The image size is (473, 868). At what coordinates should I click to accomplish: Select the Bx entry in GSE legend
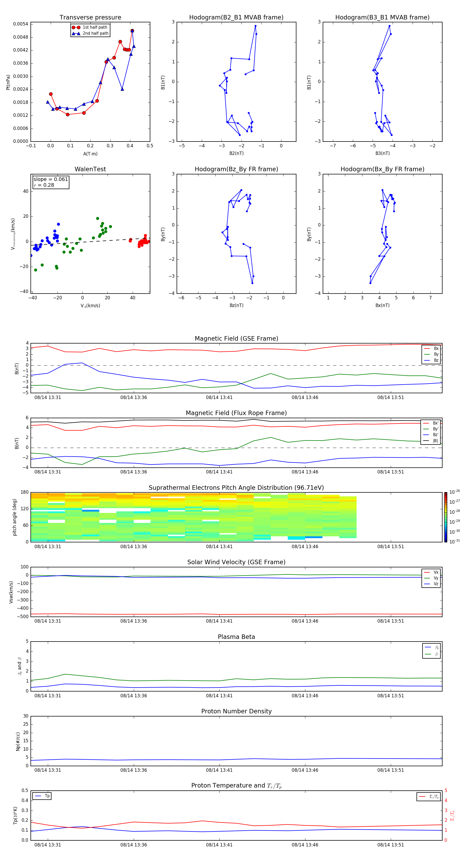click(x=431, y=349)
